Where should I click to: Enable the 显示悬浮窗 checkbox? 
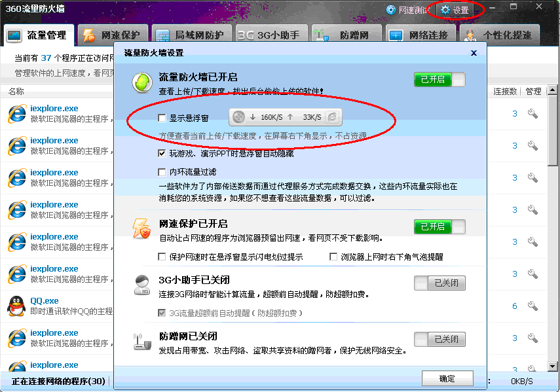(162, 118)
